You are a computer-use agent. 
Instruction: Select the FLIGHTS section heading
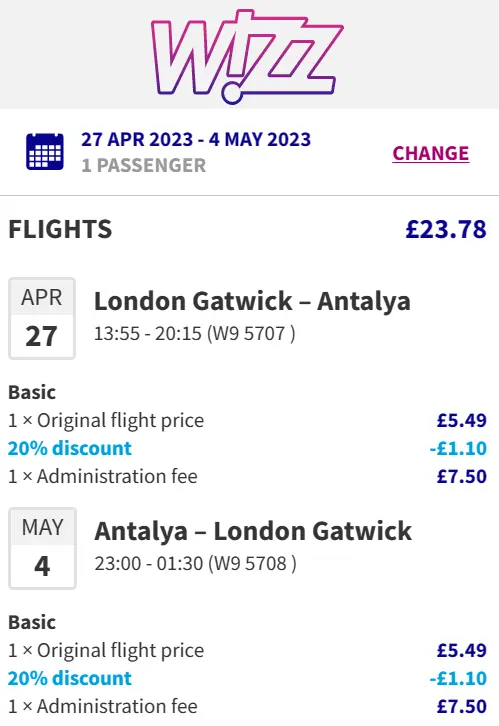60,229
